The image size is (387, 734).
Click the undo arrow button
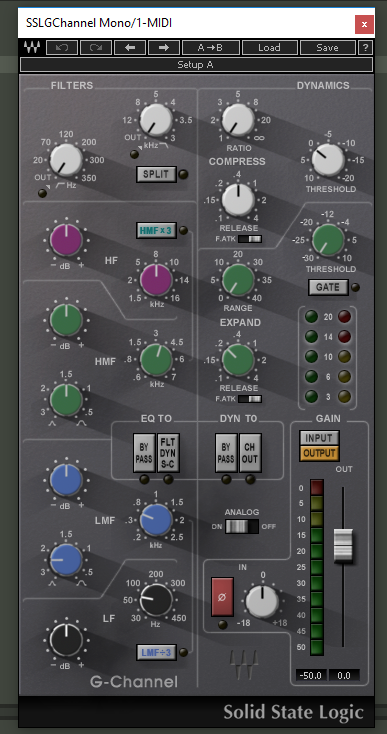pyautogui.click(x=62, y=47)
